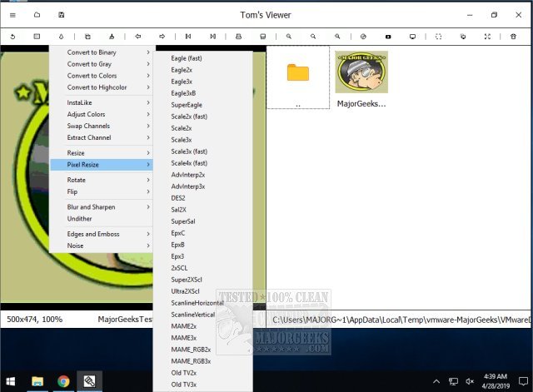Click the circled slash toolbar icon
The image size is (533, 392).
tap(363, 37)
